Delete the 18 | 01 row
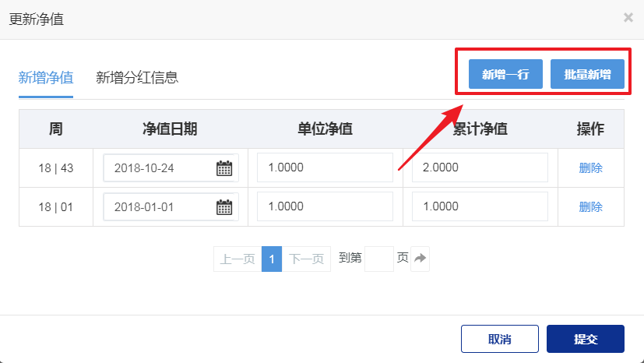This screenshot has height=363, width=644. click(x=590, y=206)
